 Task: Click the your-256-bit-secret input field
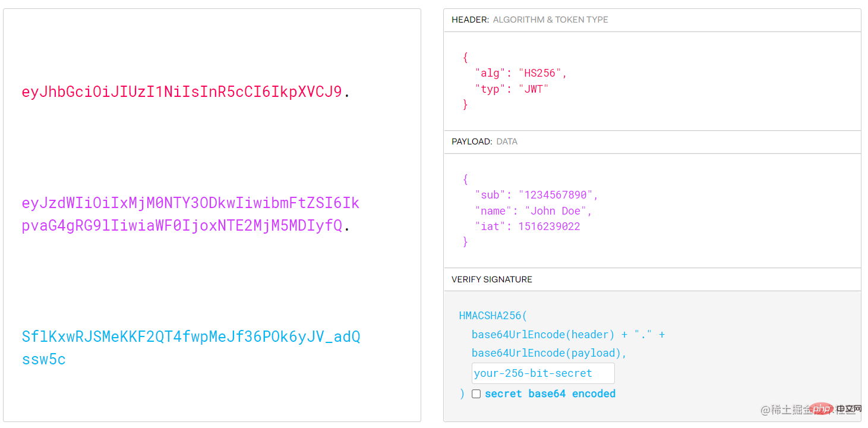pyautogui.click(x=543, y=373)
